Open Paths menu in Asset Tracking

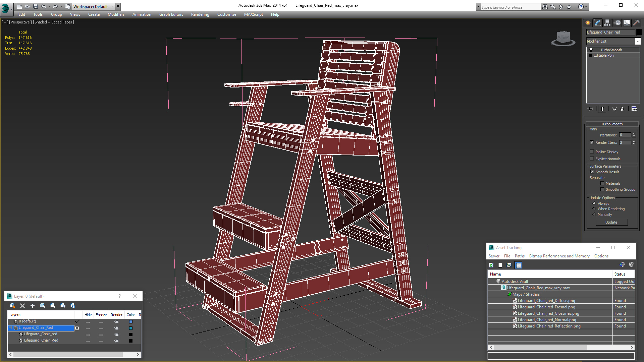pyautogui.click(x=520, y=256)
